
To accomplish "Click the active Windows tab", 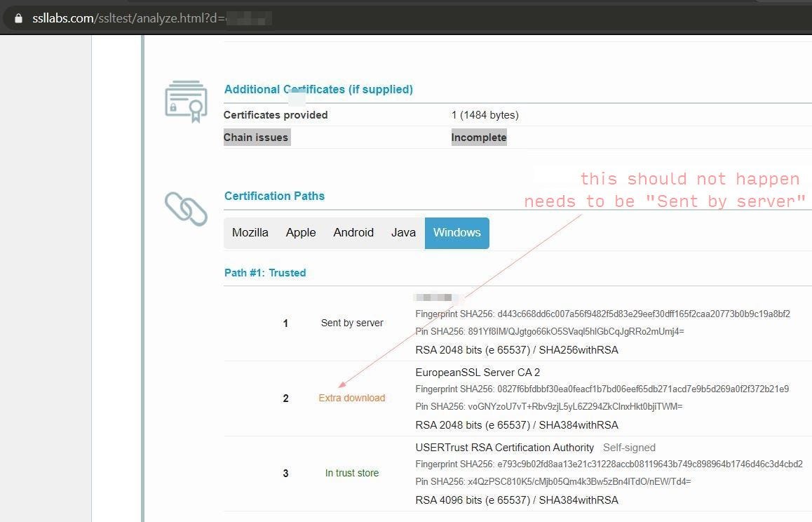I will tap(456, 233).
